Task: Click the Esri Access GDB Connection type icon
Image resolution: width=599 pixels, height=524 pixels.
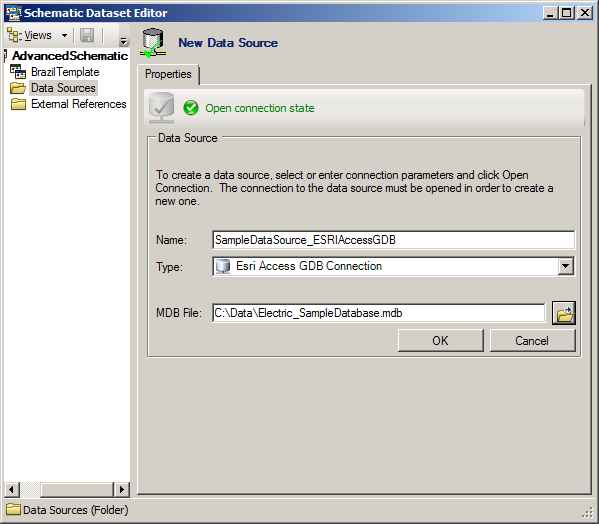Action: pyautogui.click(x=223, y=266)
